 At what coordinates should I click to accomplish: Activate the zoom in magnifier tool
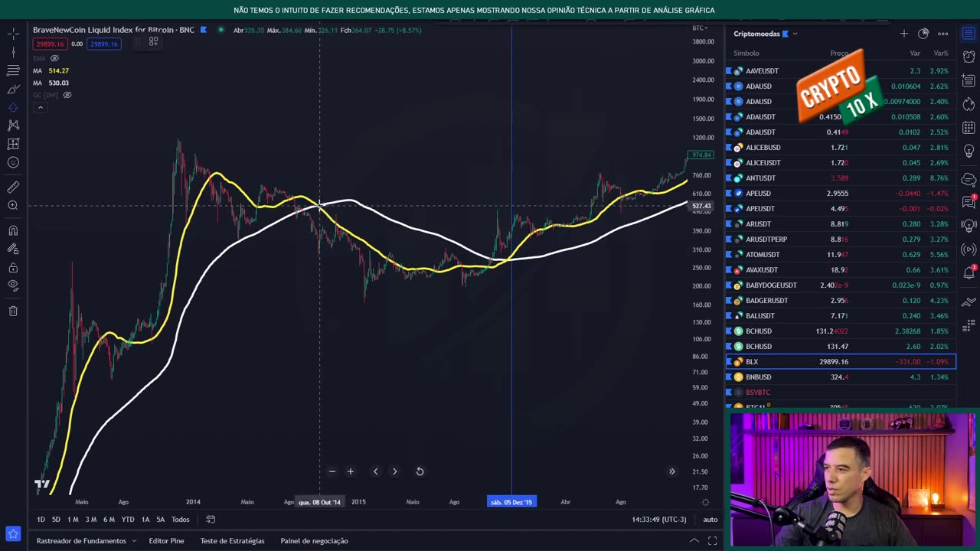point(13,205)
